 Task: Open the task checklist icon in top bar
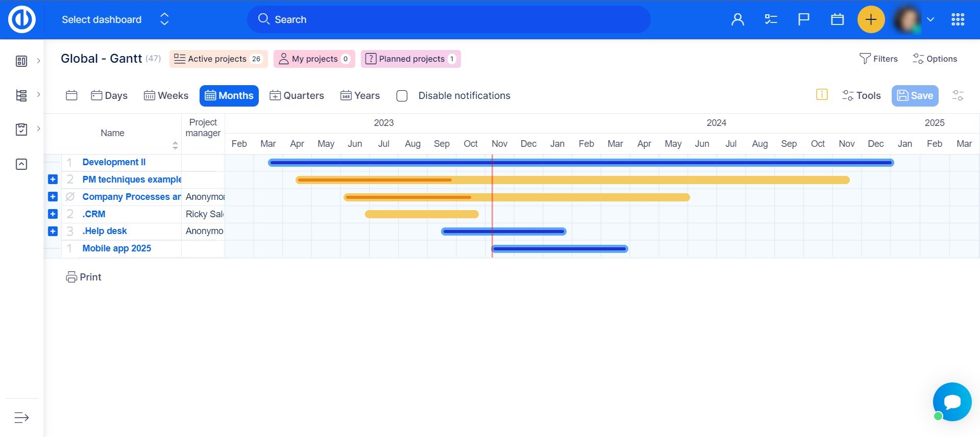coord(771,19)
